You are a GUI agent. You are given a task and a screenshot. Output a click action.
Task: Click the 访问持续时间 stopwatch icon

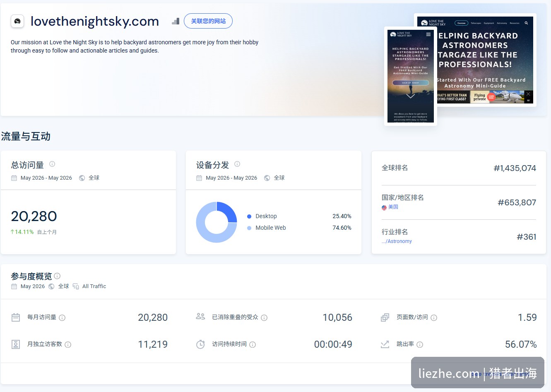[x=200, y=344]
